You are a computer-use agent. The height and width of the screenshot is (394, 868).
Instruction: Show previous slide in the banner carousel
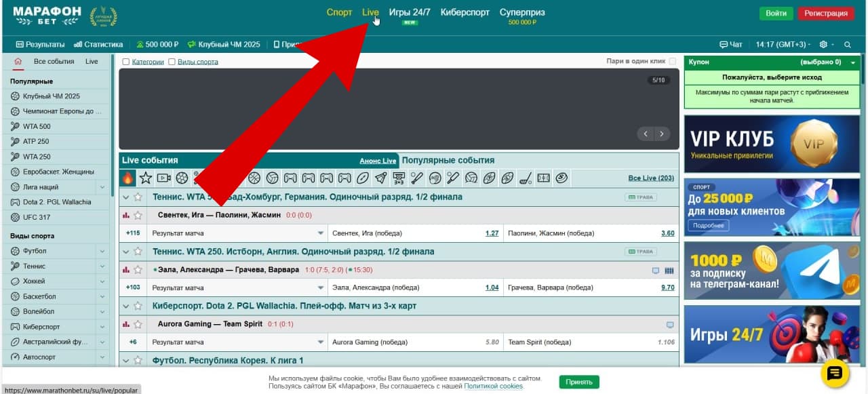point(646,134)
